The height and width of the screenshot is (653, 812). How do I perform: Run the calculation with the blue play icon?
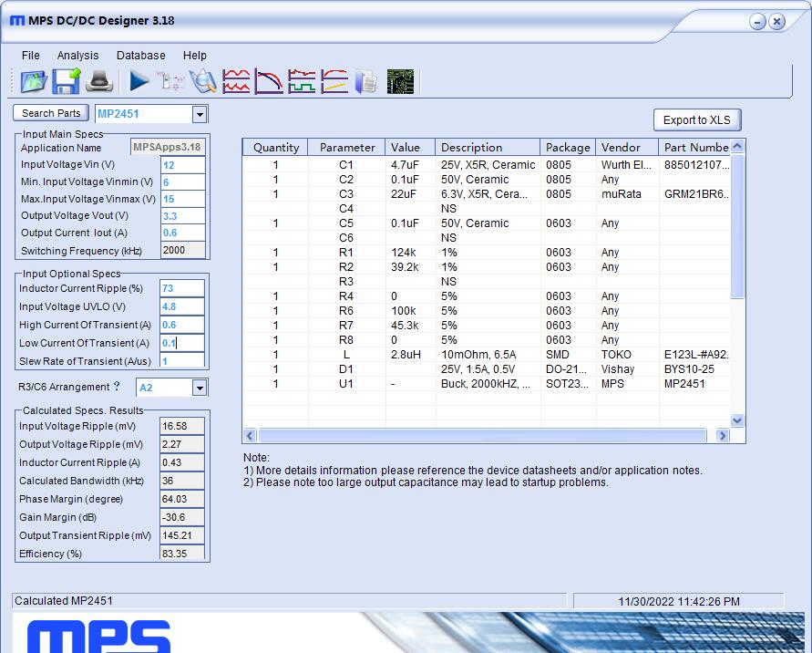[x=139, y=81]
